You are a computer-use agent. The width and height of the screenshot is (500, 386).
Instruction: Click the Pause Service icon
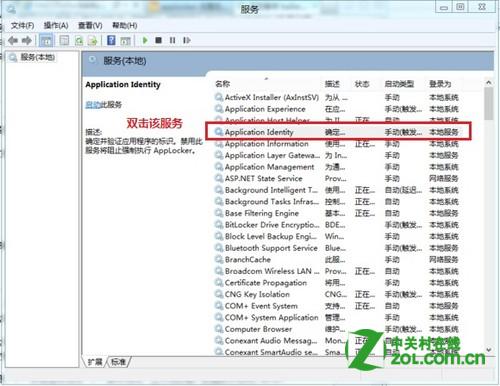point(172,40)
